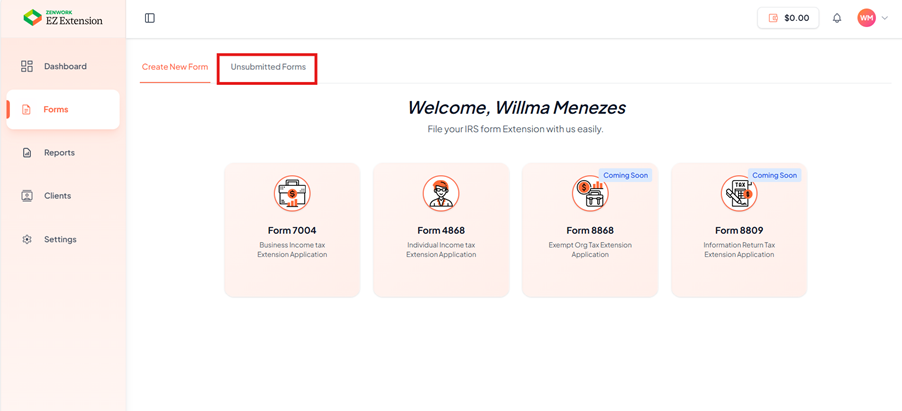Click the Forms document icon in sidebar
Image resolution: width=902 pixels, height=411 pixels.
pyautogui.click(x=27, y=109)
